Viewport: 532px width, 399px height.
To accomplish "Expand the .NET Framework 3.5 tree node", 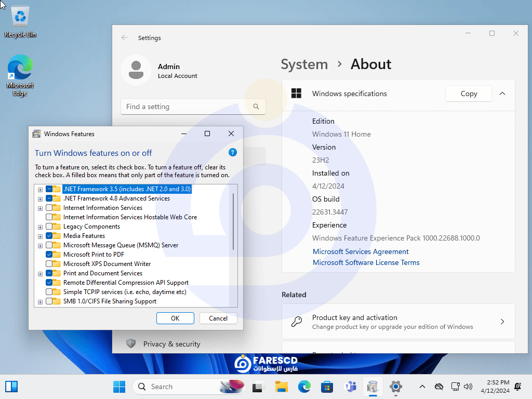I will coord(40,190).
